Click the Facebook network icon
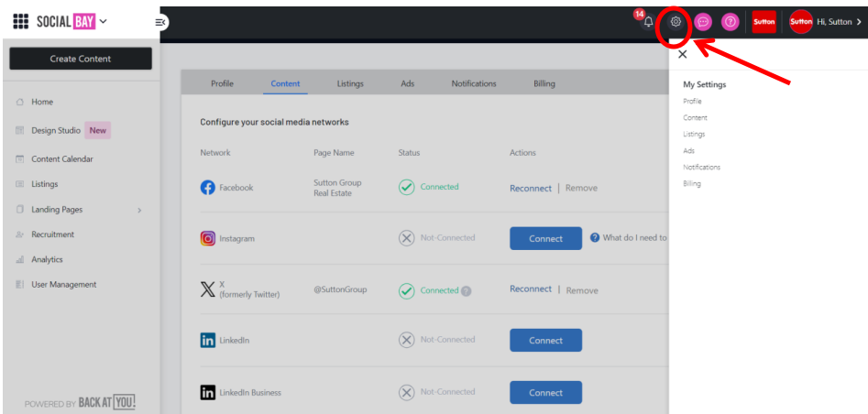Image resolution: width=868 pixels, height=414 pixels. (207, 188)
